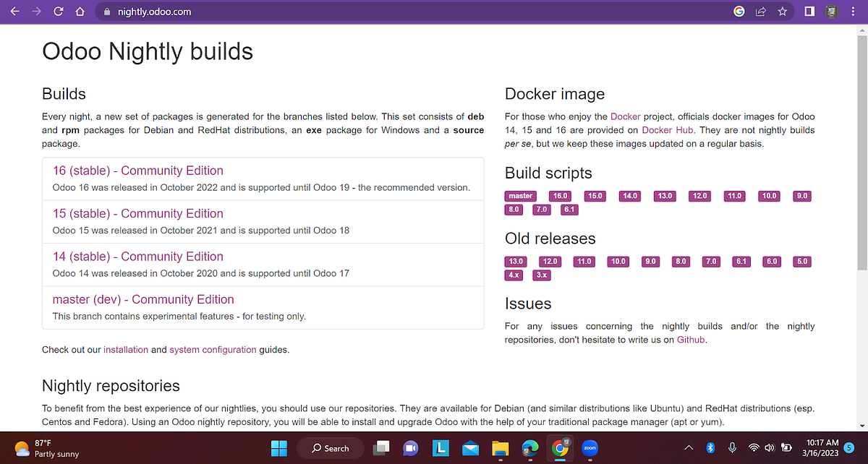View site information via the padlock

(x=106, y=12)
